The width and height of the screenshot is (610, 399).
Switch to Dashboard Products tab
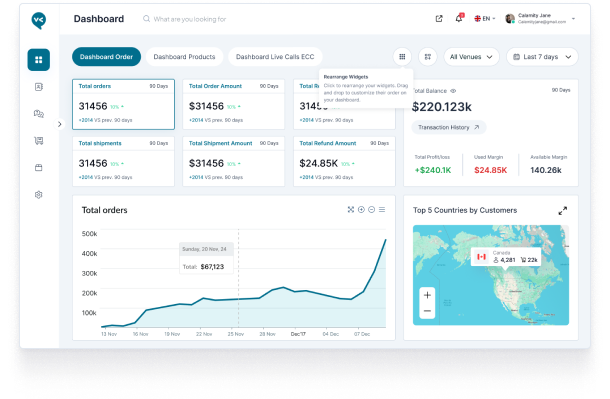[x=184, y=57]
